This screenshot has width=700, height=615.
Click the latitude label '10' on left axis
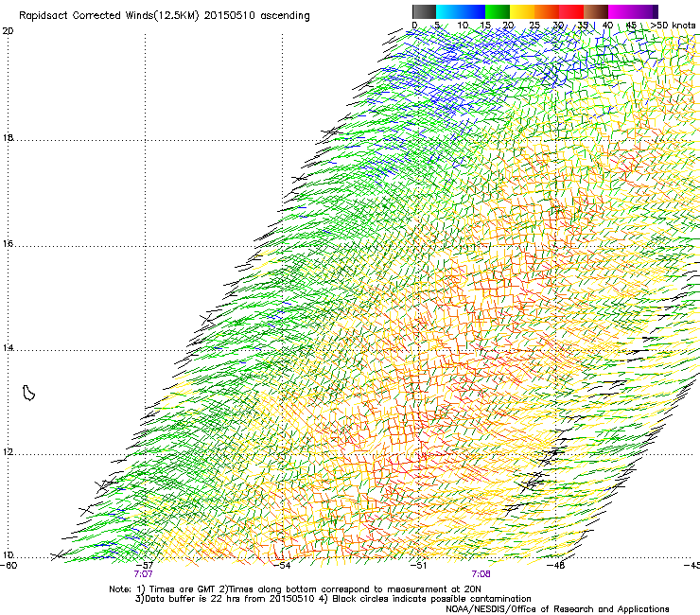tap(8, 555)
